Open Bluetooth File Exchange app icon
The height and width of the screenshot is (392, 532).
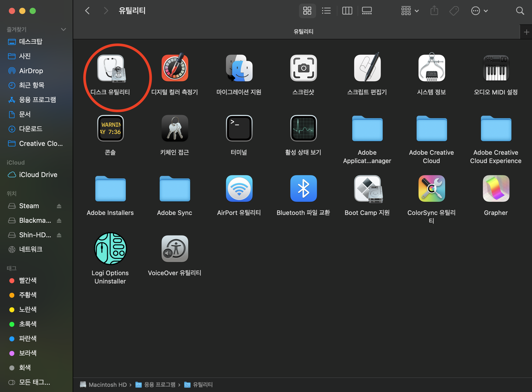(303, 189)
